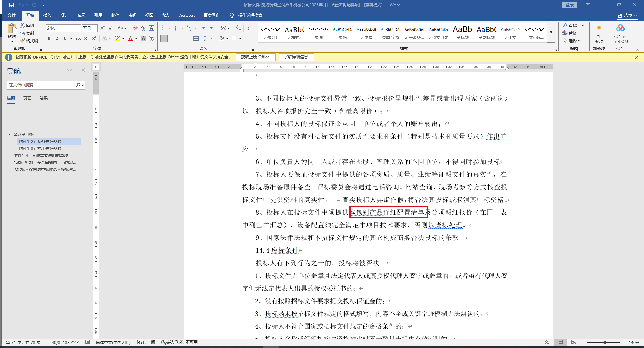The width and height of the screenshot is (644, 348).
Task: Toggle subscript formatting
Action: click(86, 38)
